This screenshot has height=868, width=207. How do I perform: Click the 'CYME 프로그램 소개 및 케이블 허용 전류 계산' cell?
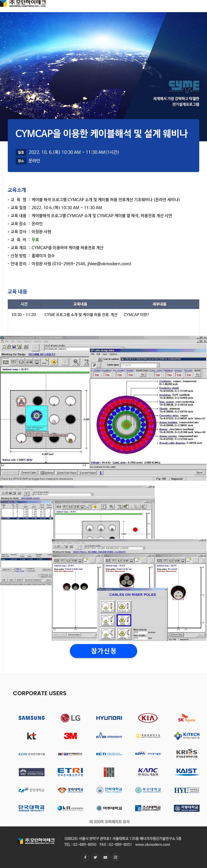point(81,314)
